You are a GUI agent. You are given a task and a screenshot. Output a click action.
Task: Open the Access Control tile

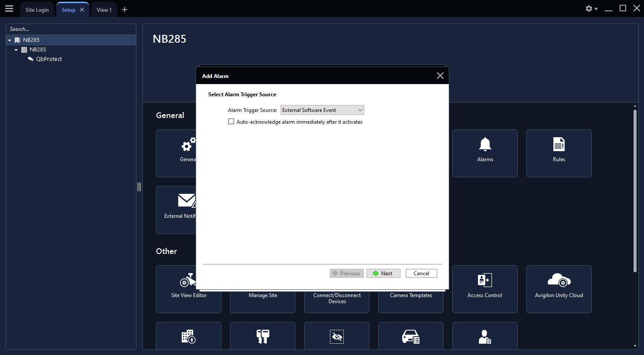click(x=485, y=289)
